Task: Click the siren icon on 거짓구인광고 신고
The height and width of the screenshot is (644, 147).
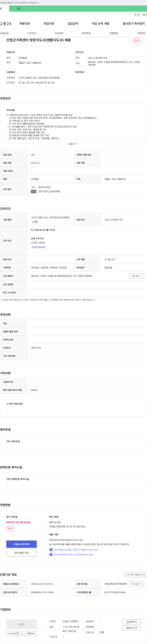Action: click(128, 575)
